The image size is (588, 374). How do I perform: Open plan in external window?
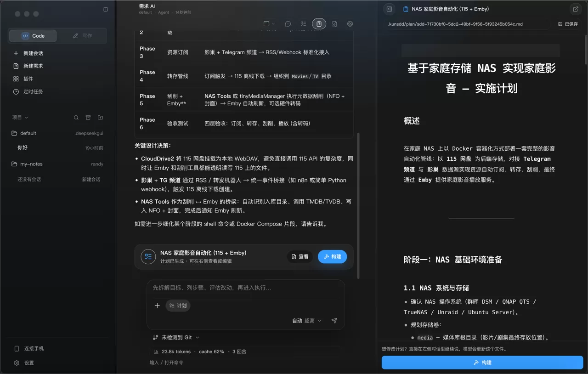(576, 9)
